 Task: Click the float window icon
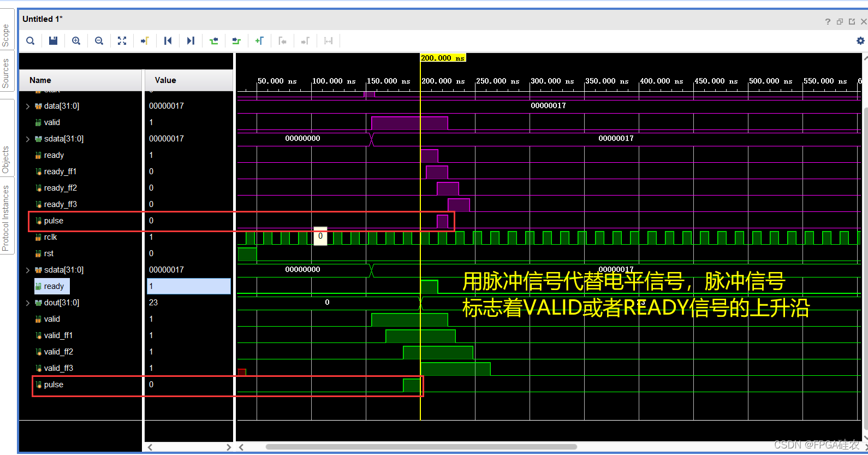click(x=852, y=22)
